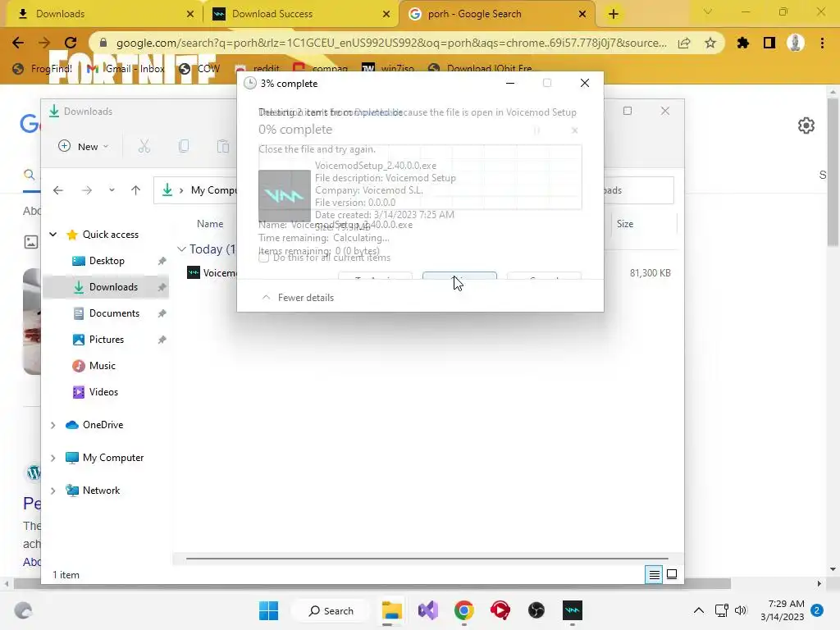This screenshot has width=840, height=630.
Task: Collapse with Fewer details
Action: coord(297,298)
